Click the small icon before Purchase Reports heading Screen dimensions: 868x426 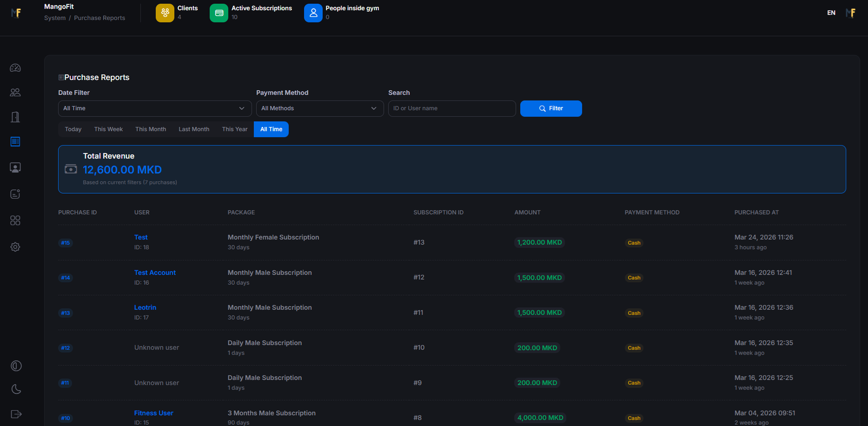(61, 78)
